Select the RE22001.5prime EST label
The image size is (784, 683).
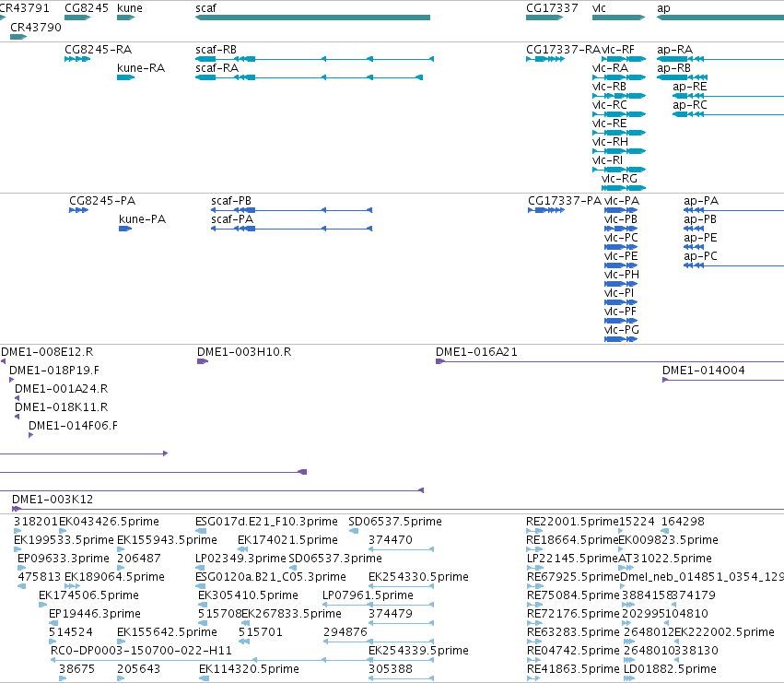pos(572,522)
